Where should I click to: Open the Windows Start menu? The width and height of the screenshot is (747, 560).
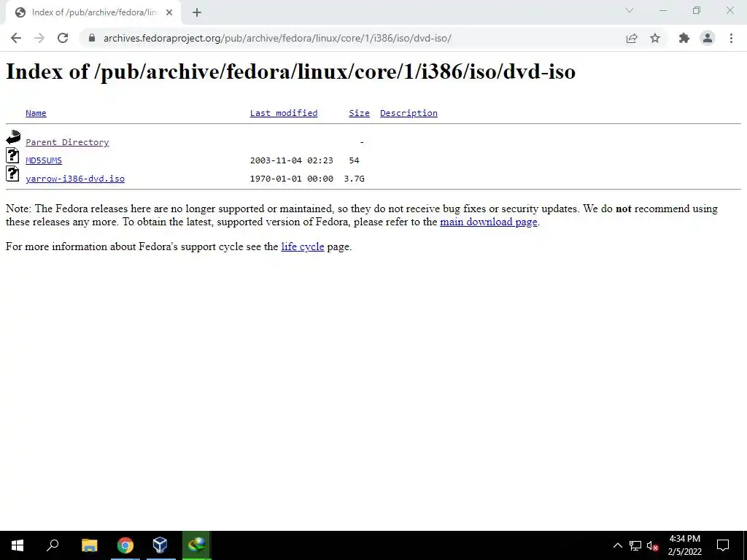[18, 545]
